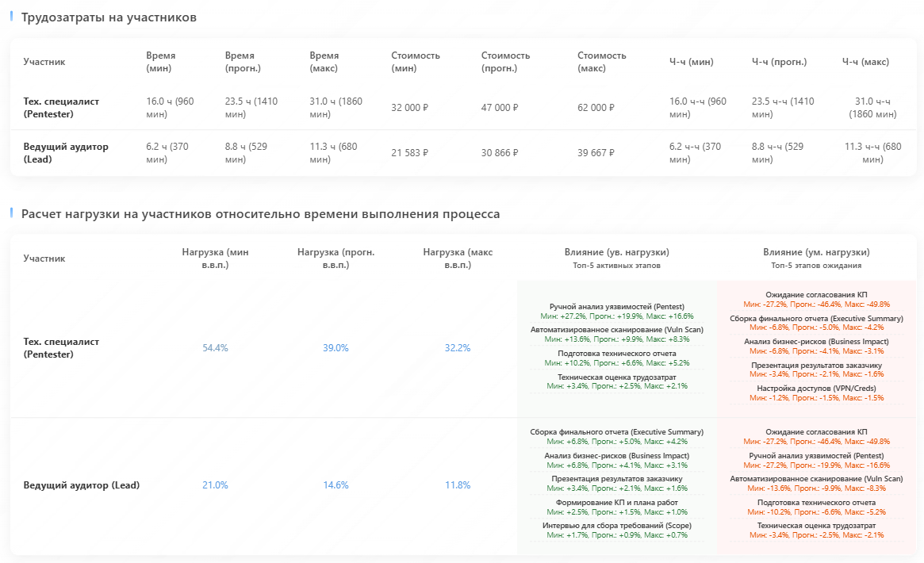Click the "Влияние (ум. нагрузки)" column header
Viewport: 924px width, 563px height.
pos(816,252)
